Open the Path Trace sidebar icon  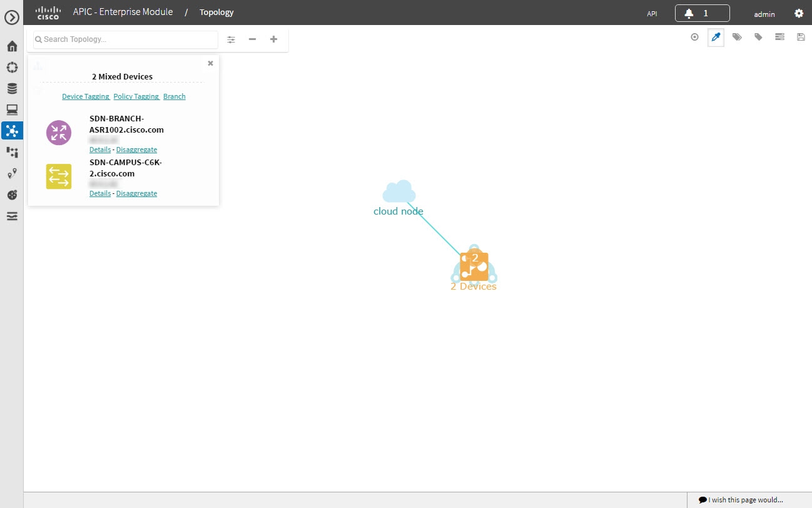point(12,152)
